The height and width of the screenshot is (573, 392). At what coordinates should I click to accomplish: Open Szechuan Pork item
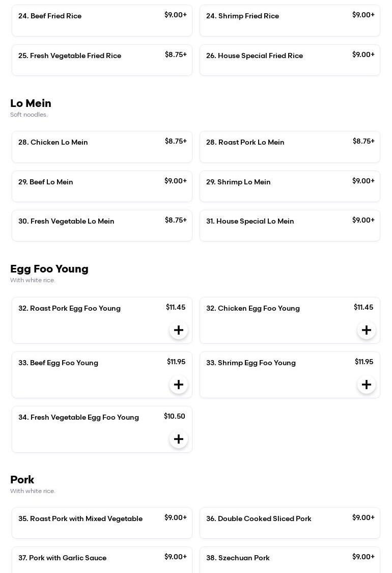(290, 560)
